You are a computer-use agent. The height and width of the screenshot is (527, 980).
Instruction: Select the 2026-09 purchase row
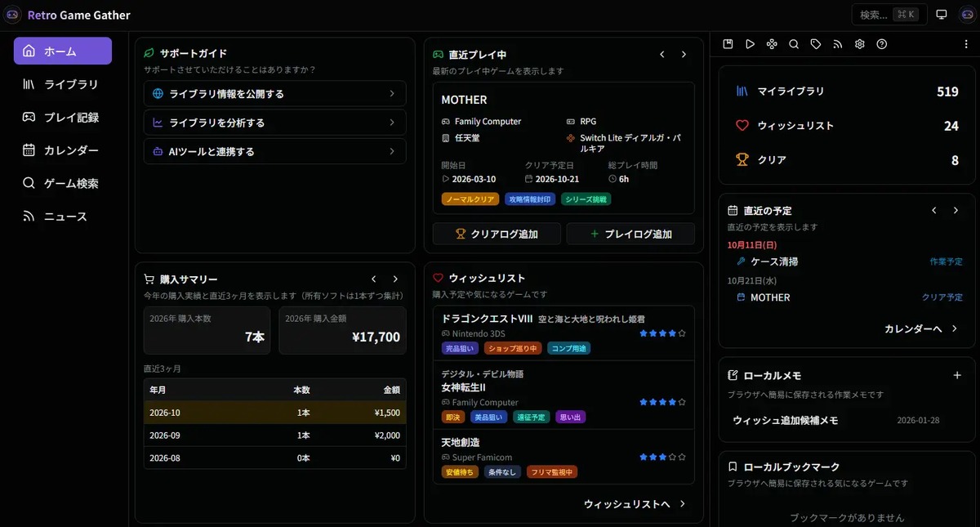[x=274, y=435]
